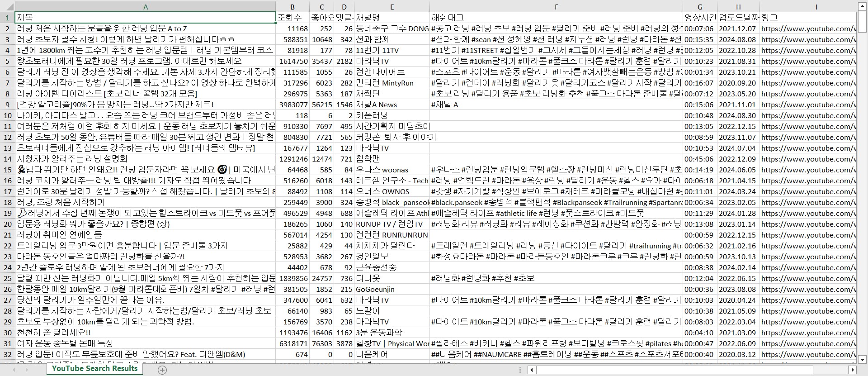
Task: Select view count cell 11168
Action: pyautogui.click(x=292, y=29)
